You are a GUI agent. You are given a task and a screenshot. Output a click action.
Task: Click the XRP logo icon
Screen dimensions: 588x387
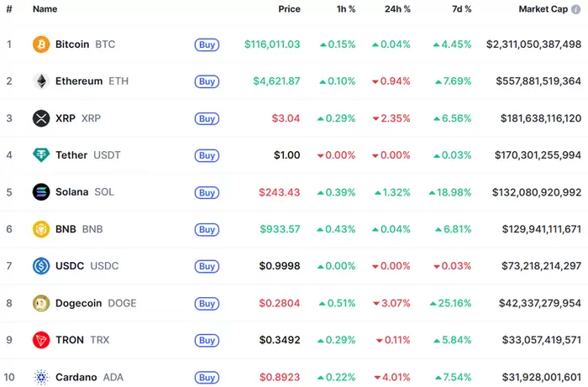click(41, 118)
